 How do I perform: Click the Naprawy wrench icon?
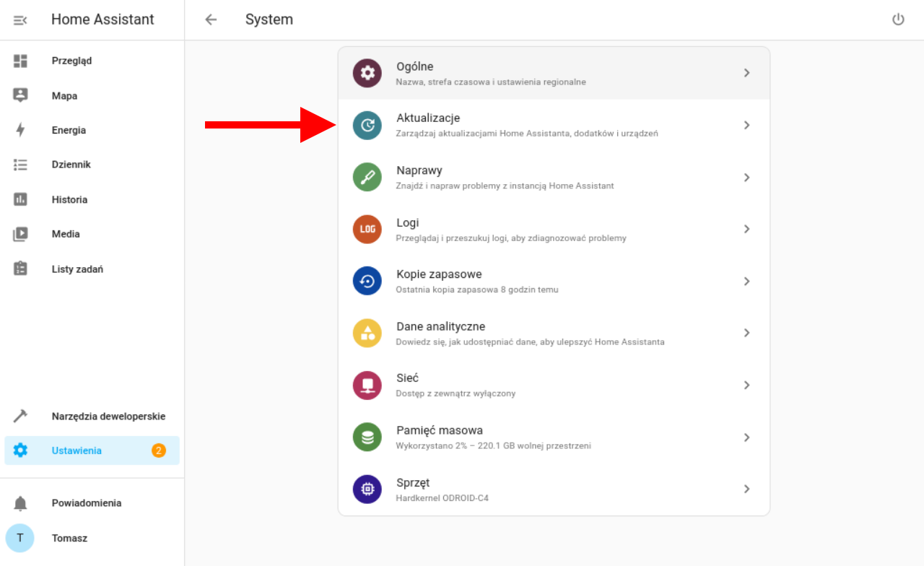pos(367,177)
